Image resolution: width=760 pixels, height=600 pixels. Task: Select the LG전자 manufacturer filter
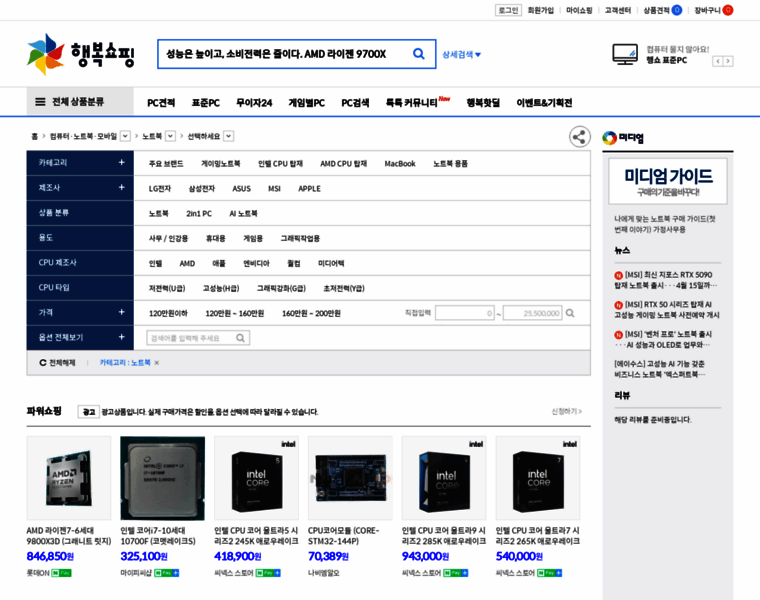159,189
